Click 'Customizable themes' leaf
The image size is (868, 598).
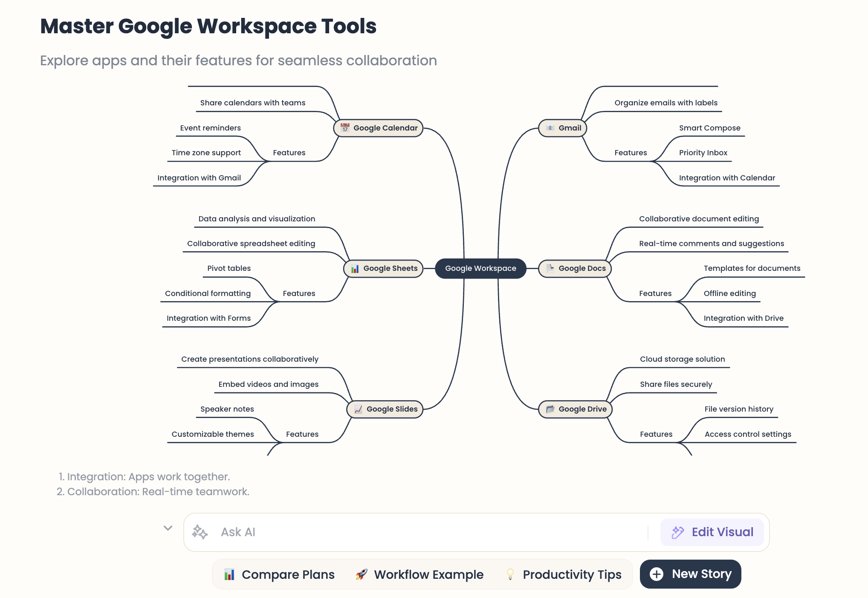tap(213, 434)
